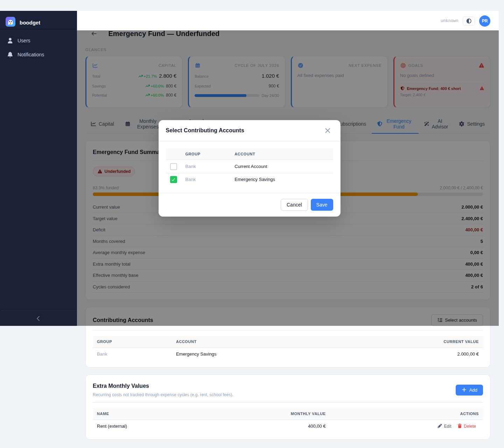Screen dimensions: 504x448
Task: Go back using the arrow icon
Action: click(94, 34)
